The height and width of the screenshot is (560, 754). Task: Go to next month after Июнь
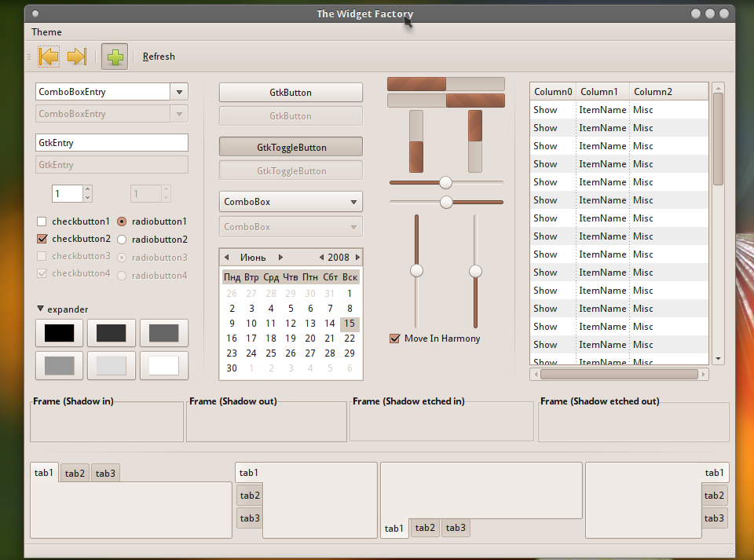coord(281,257)
